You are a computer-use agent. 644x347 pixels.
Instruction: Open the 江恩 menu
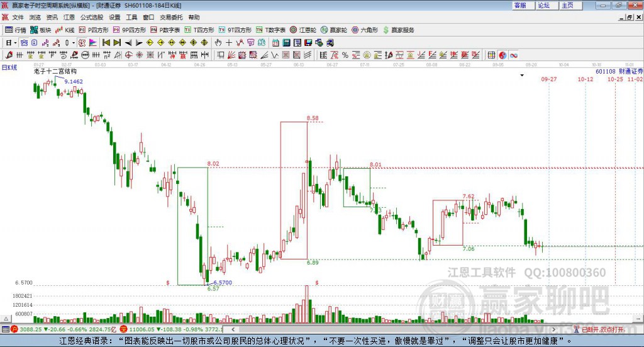[69, 17]
